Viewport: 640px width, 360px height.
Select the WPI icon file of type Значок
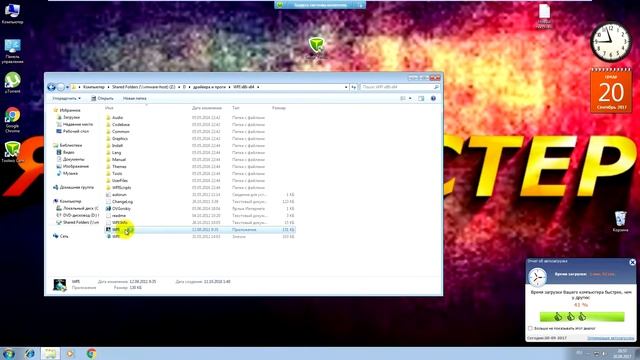116,236
